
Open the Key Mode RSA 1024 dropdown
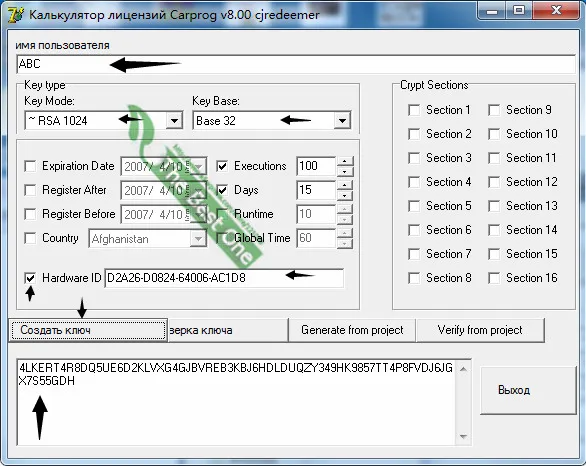click(174, 121)
